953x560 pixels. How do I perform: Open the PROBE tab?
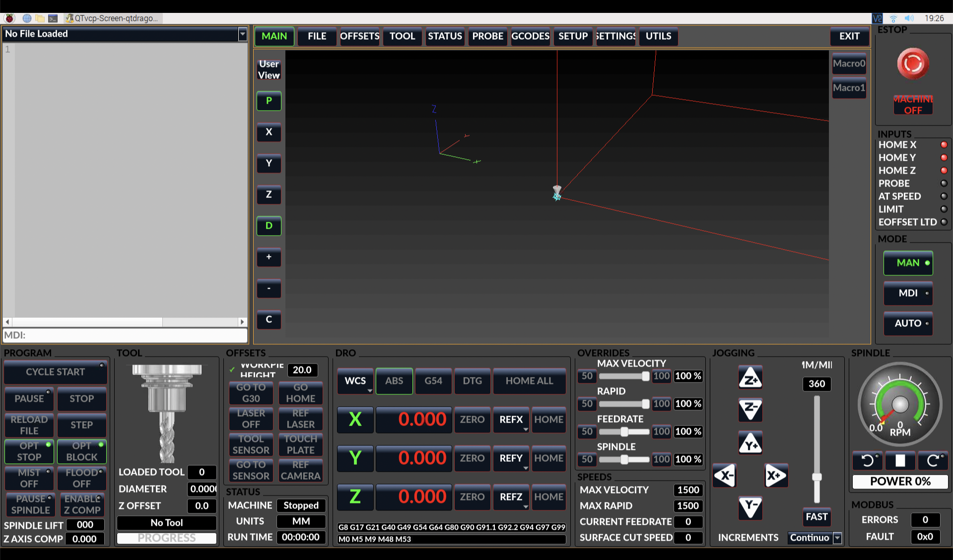pos(487,36)
